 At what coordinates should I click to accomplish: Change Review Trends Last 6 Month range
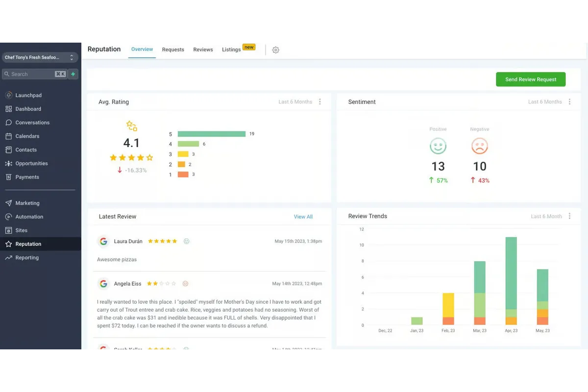[x=546, y=216]
